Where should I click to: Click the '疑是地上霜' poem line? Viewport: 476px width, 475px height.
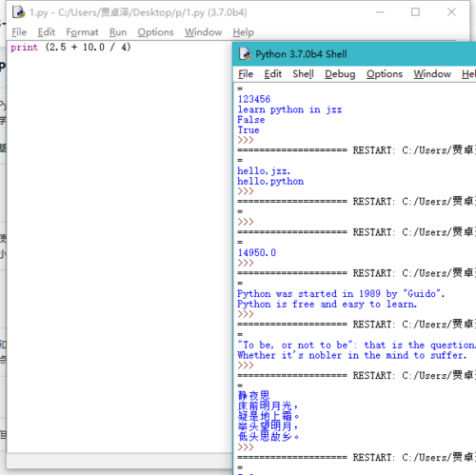[x=268, y=416]
